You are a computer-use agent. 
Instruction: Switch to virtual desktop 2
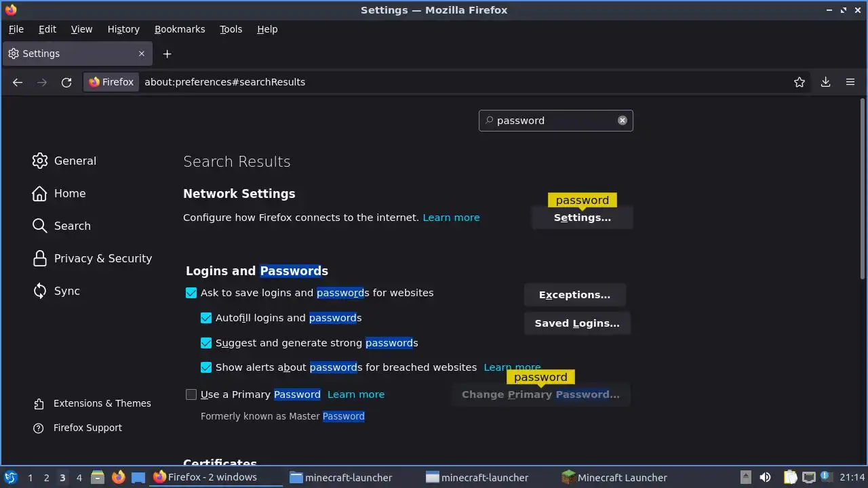click(46, 477)
